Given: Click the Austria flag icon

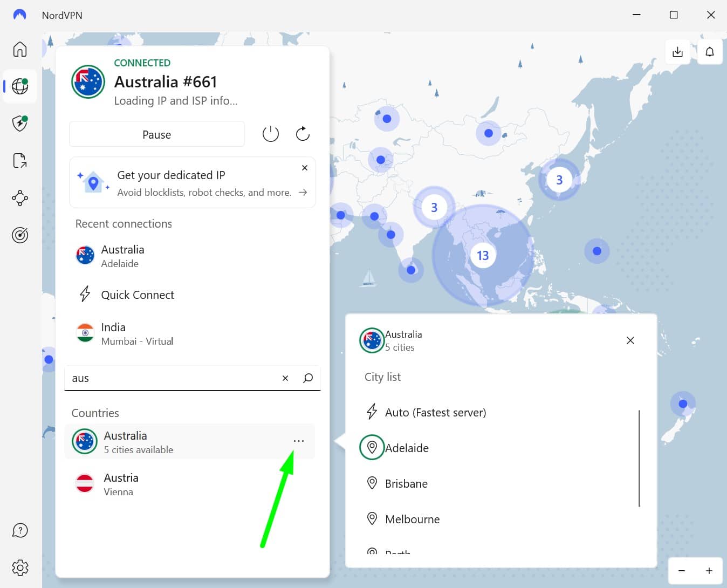Looking at the screenshot, I should 85,483.
